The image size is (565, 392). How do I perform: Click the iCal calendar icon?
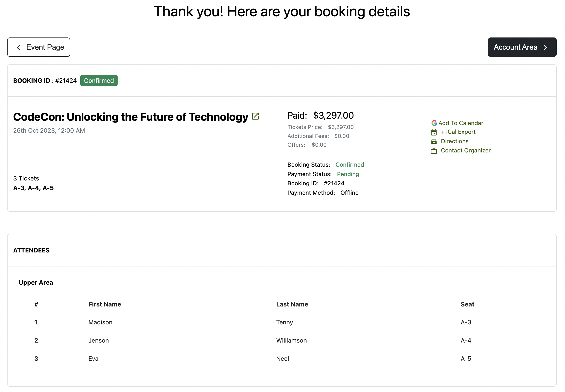(434, 132)
